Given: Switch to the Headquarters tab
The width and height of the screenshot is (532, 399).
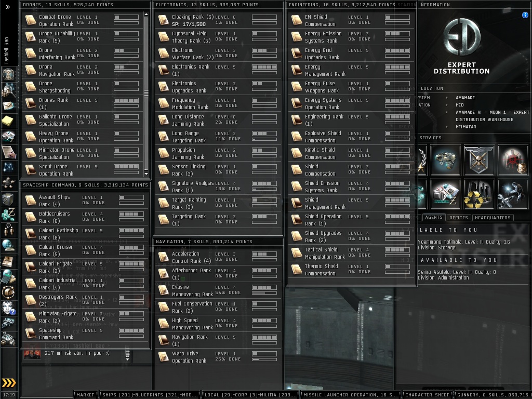Looking at the screenshot, I should coord(493,218).
